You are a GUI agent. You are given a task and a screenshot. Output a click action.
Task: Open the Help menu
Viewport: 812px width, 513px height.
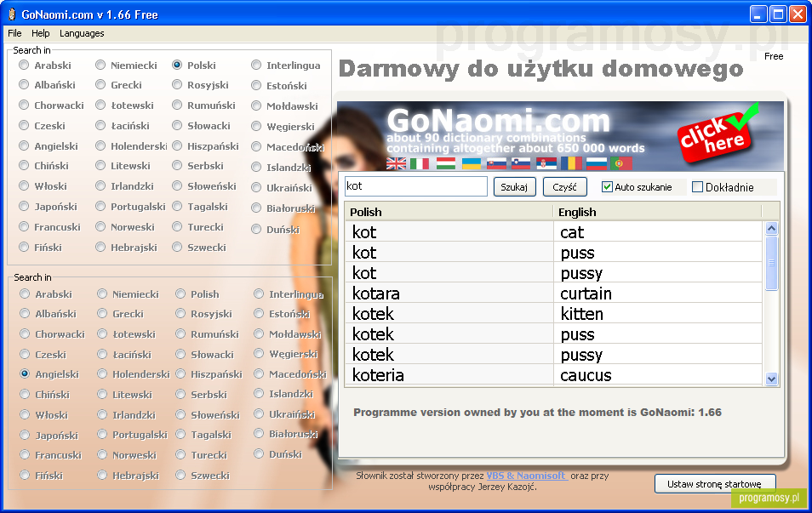pyautogui.click(x=40, y=33)
